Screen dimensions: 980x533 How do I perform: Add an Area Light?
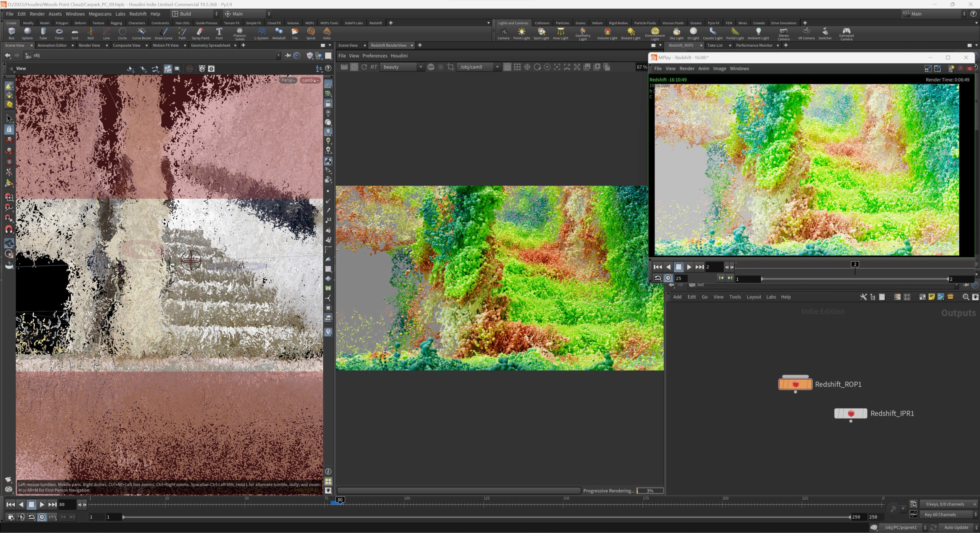click(560, 33)
